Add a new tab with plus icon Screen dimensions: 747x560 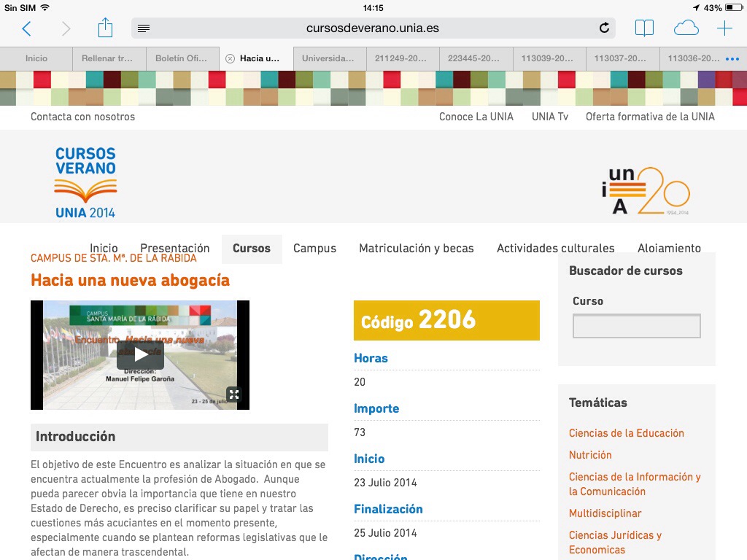[724, 28]
